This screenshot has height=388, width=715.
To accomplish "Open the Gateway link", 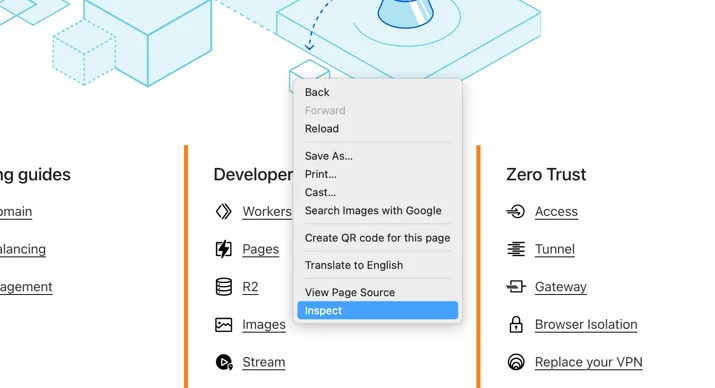I will [561, 287].
